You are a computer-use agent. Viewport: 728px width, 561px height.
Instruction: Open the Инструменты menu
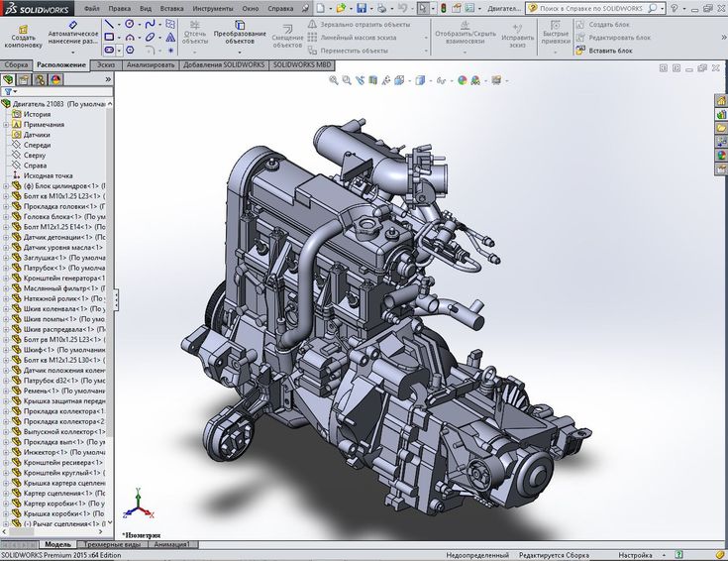tap(212, 7)
